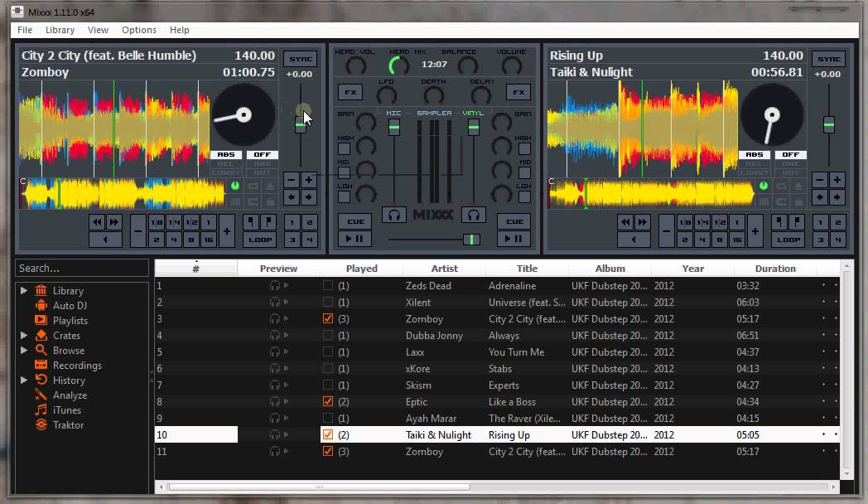The width and height of the screenshot is (868, 504).
Task: Uncheck played box for Taiki & Nulight
Action: 328,434
